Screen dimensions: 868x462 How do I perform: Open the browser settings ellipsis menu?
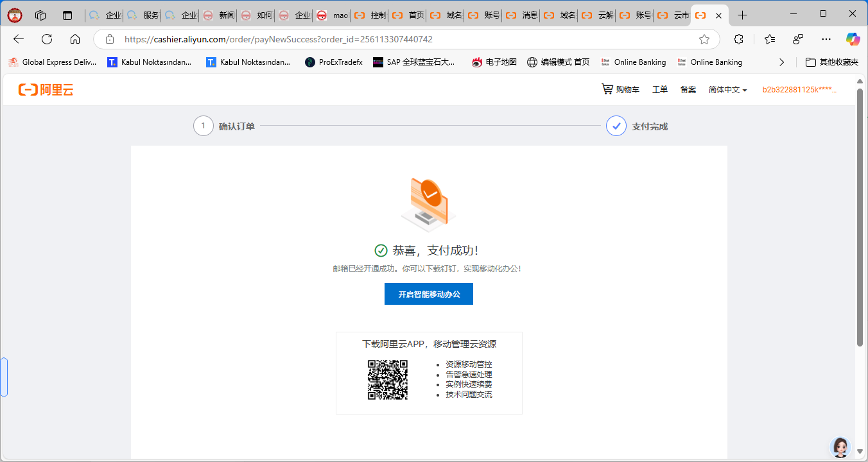click(x=826, y=39)
